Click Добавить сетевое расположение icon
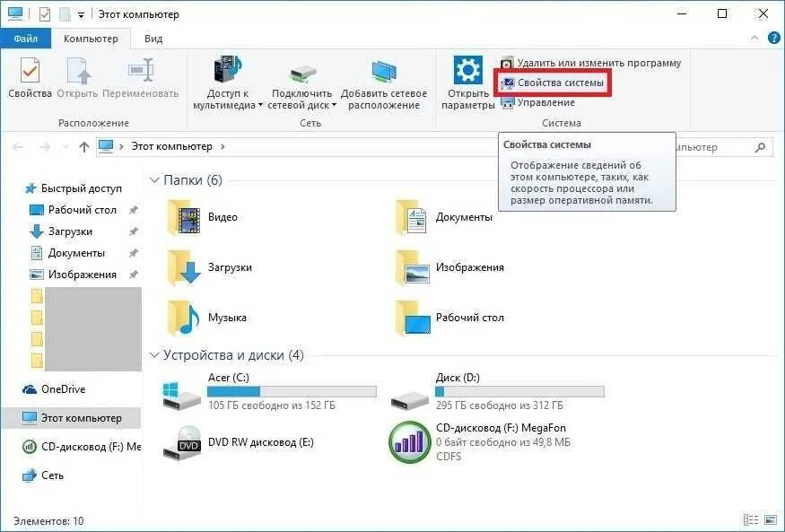This screenshot has width=785, height=532. pos(384,72)
